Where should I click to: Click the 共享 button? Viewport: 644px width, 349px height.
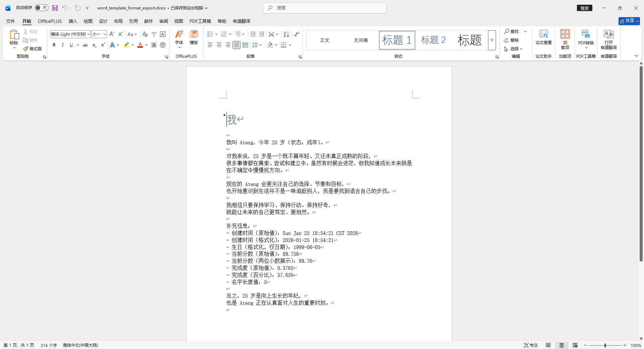pos(629,21)
